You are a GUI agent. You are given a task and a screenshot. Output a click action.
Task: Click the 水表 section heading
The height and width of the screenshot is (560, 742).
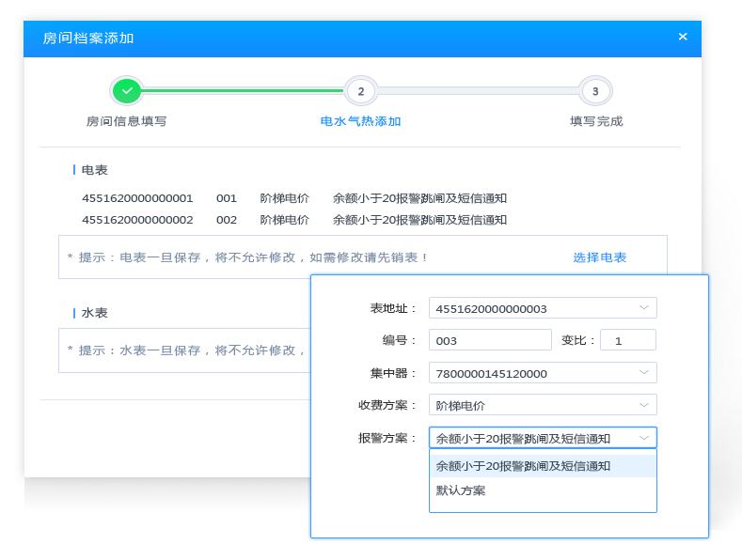click(94, 313)
